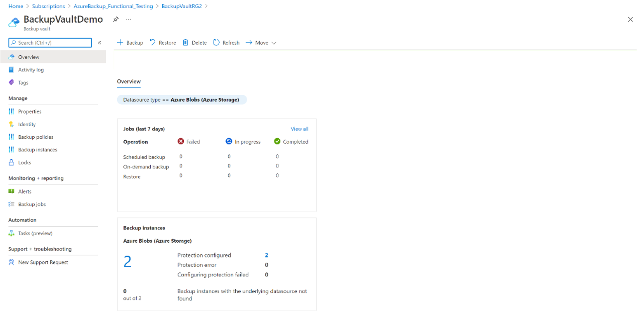
Task: Select the Locks padlock icon
Action: 12,162
